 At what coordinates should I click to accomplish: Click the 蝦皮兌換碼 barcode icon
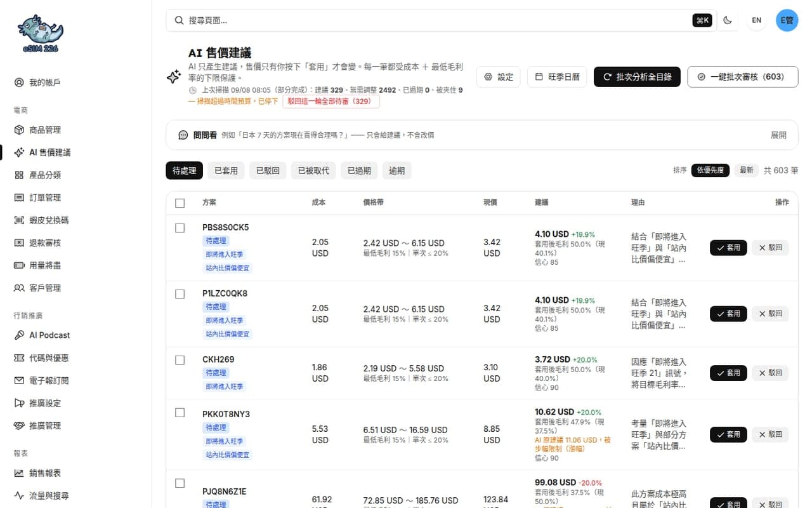click(x=19, y=220)
